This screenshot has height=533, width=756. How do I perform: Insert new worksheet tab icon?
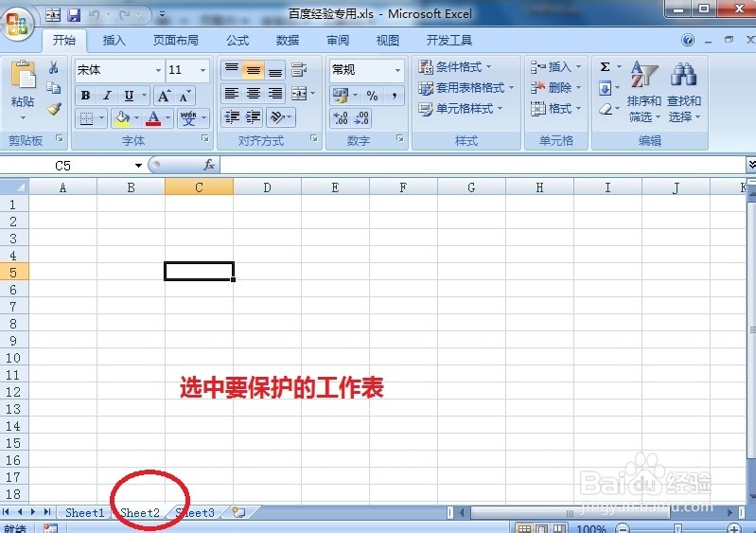pos(239,512)
